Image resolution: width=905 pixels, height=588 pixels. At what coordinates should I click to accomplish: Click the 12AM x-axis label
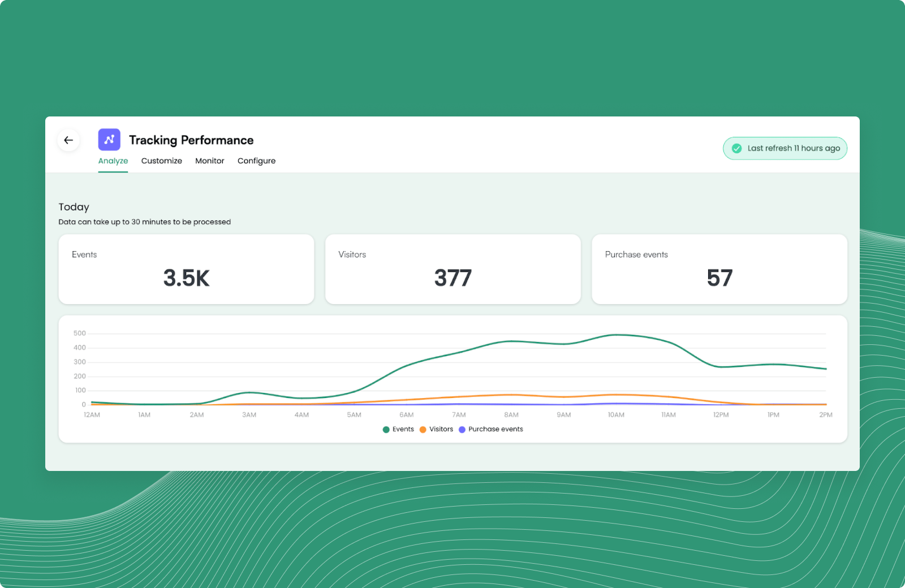tap(92, 415)
